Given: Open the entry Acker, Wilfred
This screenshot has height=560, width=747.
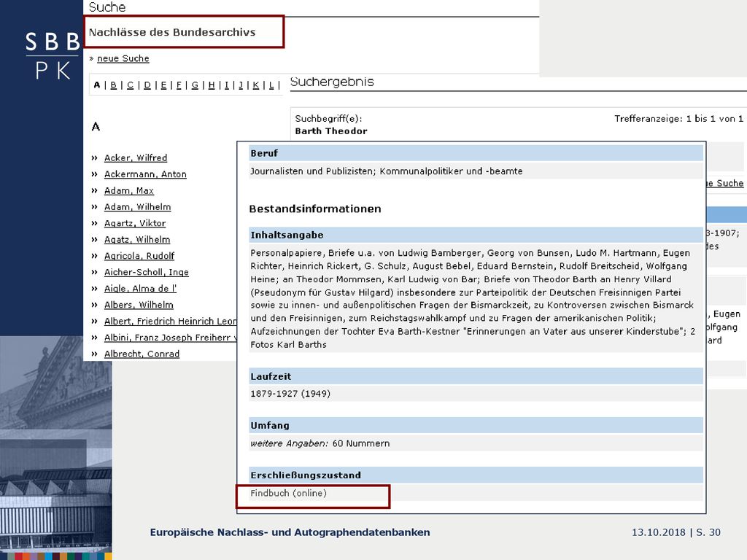Looking at the screenshot, I should coord(136,157).
